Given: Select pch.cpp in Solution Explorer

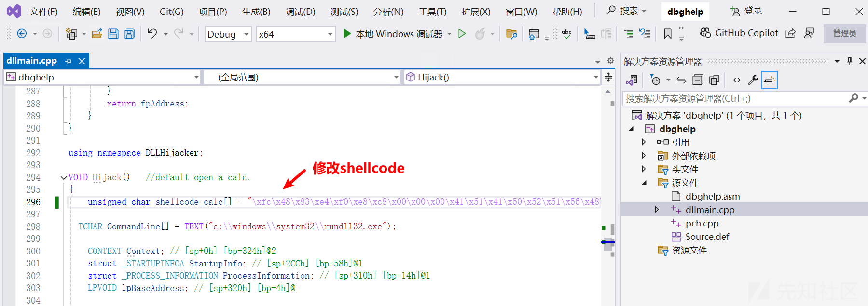Looking at the screenshot, I should click(x=702, y=223).
